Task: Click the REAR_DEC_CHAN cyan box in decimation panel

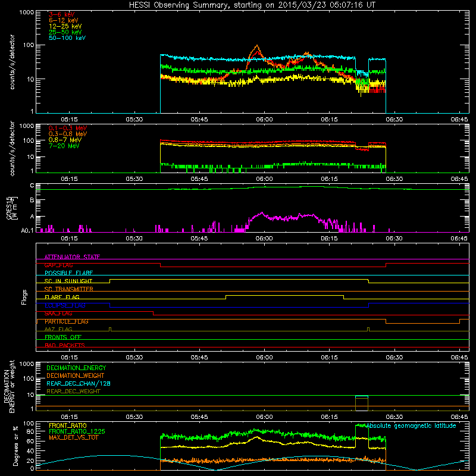Action: [x=362, y=397]
